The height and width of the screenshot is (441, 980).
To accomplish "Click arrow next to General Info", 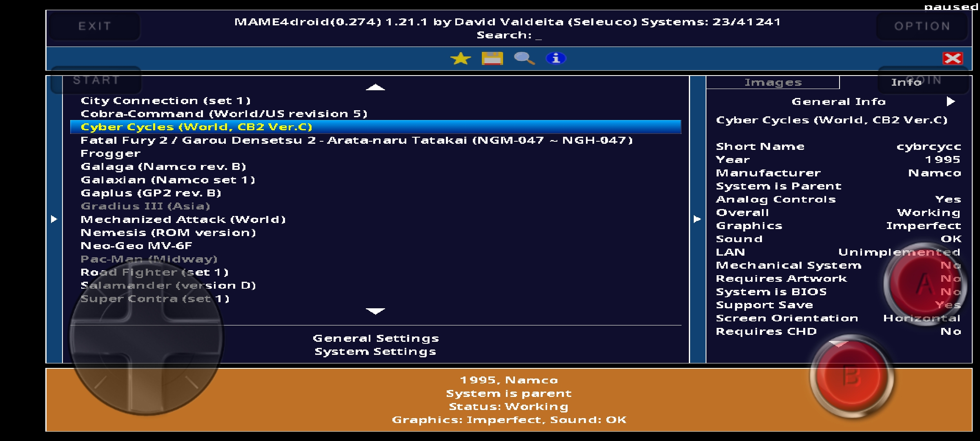I will coord(951,101).
